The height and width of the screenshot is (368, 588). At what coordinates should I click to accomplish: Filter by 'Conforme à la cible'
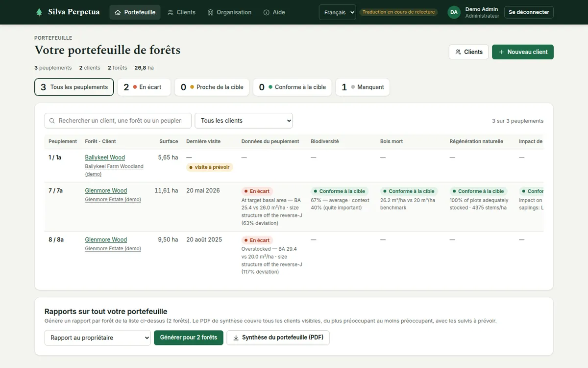292,87
